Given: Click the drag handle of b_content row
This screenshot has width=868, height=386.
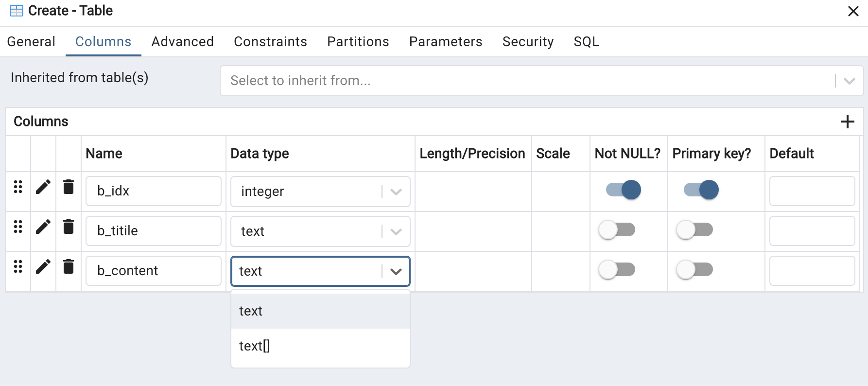Looking at the screenshot, I should (x=18, y=266).
